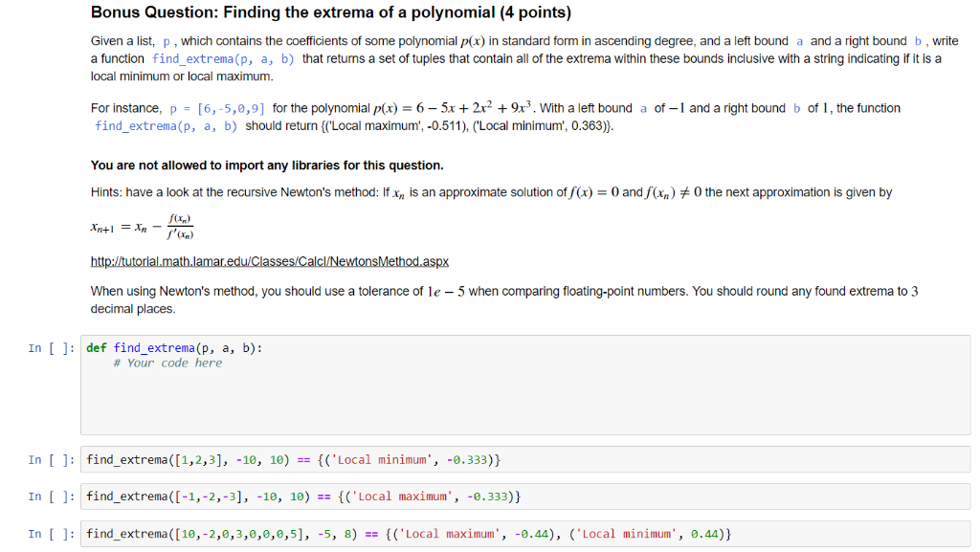Select the test cell calling find_extrema([1,2,3], -10, 10)

[x=287, y=459]
